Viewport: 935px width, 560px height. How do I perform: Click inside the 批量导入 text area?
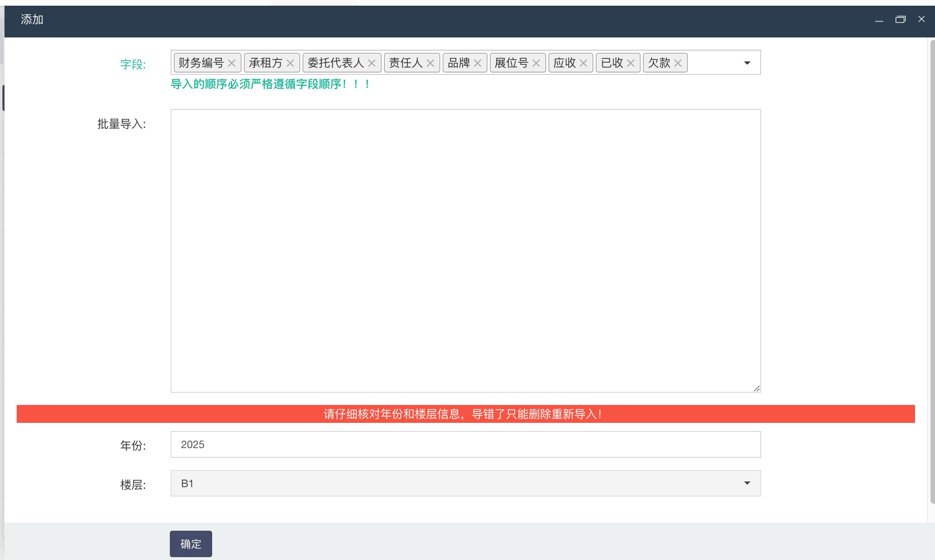point(465,250)
